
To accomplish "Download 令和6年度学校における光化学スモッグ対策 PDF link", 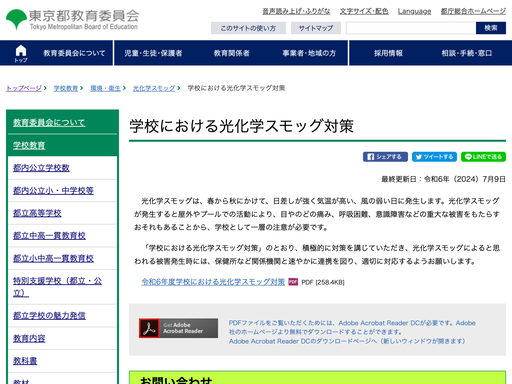I will [213, 282].
